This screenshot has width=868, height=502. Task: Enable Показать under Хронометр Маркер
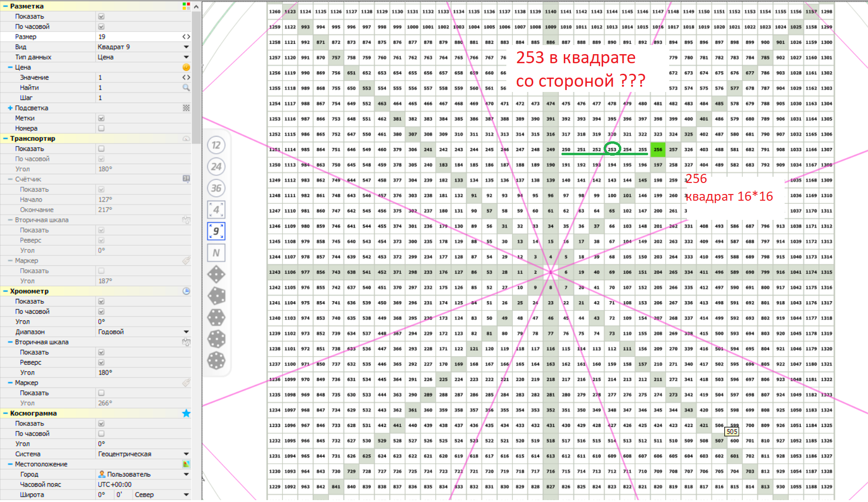(101, 393)
